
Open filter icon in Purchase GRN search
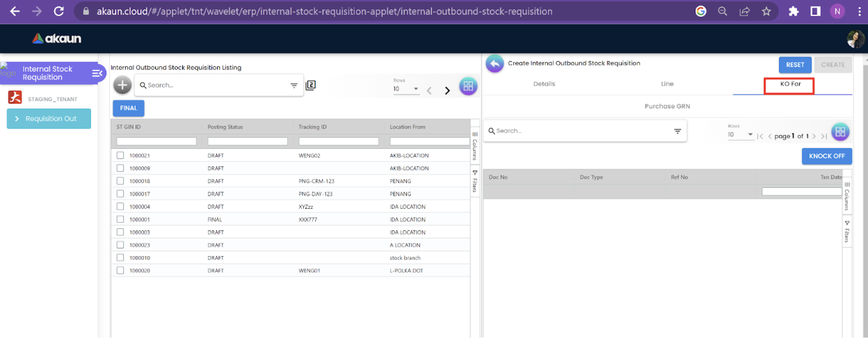click(677, 131)
